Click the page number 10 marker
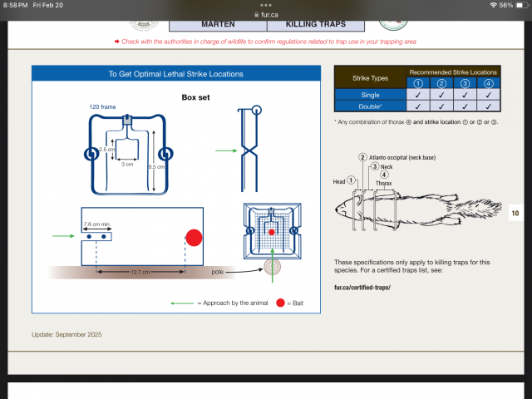 515,214
